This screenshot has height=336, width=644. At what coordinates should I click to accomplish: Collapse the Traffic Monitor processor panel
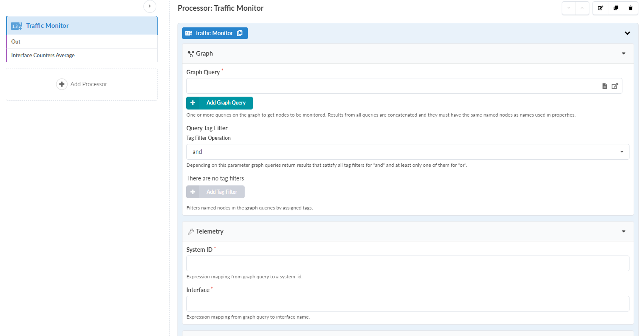(x=627, y=33)
